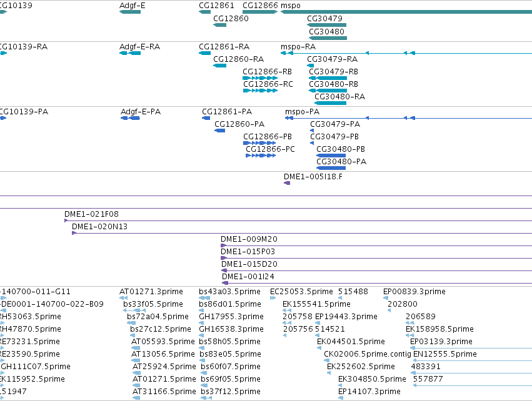Click the CG12866-PC protein
Viewport: 532px width, 401px height.
click(261, 156)
